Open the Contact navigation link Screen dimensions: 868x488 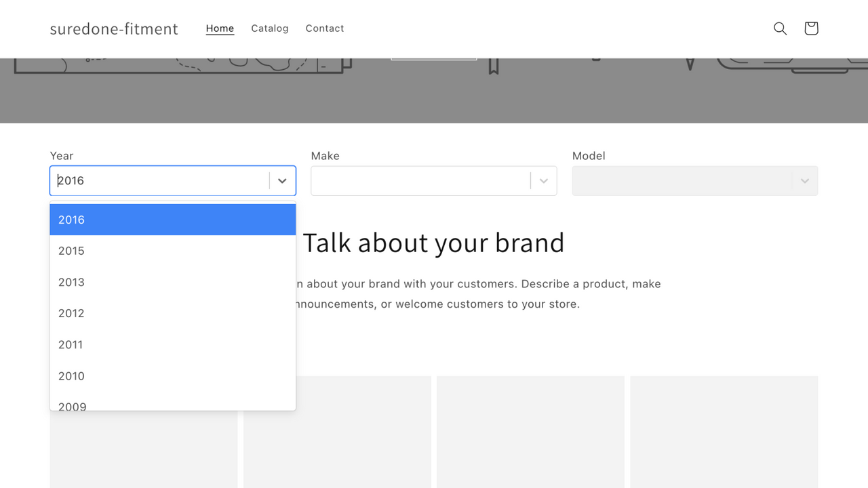(325, 28)
